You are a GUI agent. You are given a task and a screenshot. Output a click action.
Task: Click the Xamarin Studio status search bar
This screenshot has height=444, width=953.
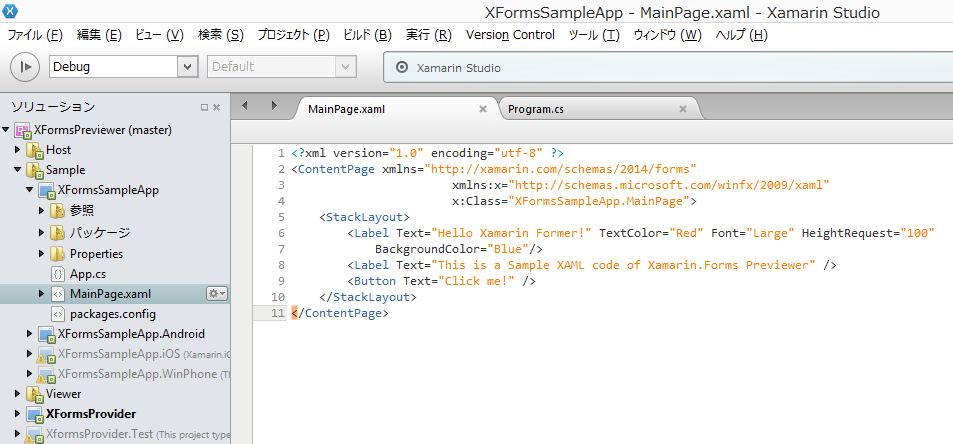(660, 68)
